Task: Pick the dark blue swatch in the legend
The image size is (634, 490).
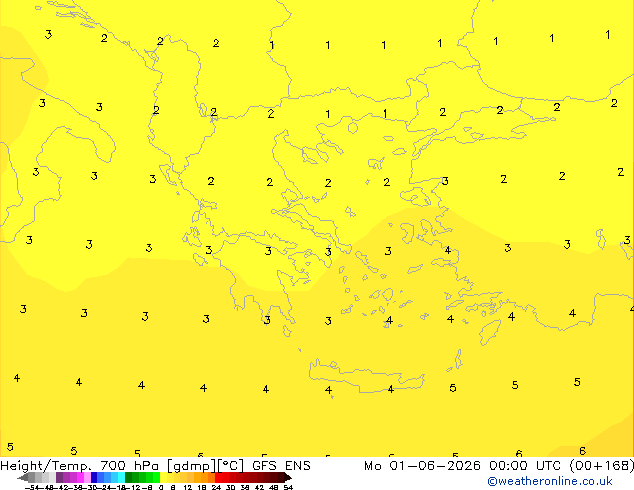Action: (x=94, y=477)
